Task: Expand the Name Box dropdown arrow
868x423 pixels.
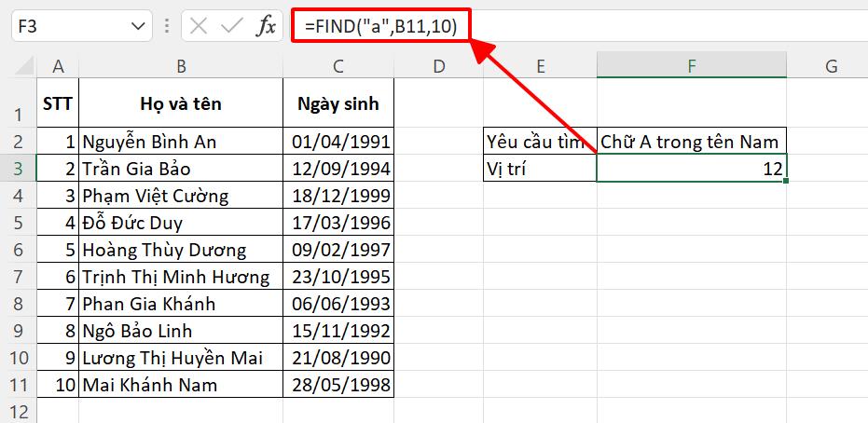Action: 137,26
